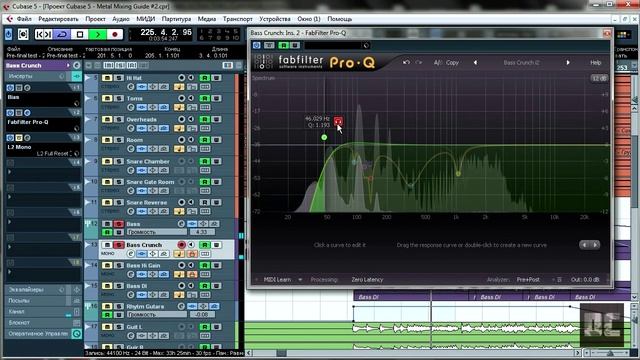Screen dimensions: 640x360
Task: Mute the Overheads track
Action: 107,119
